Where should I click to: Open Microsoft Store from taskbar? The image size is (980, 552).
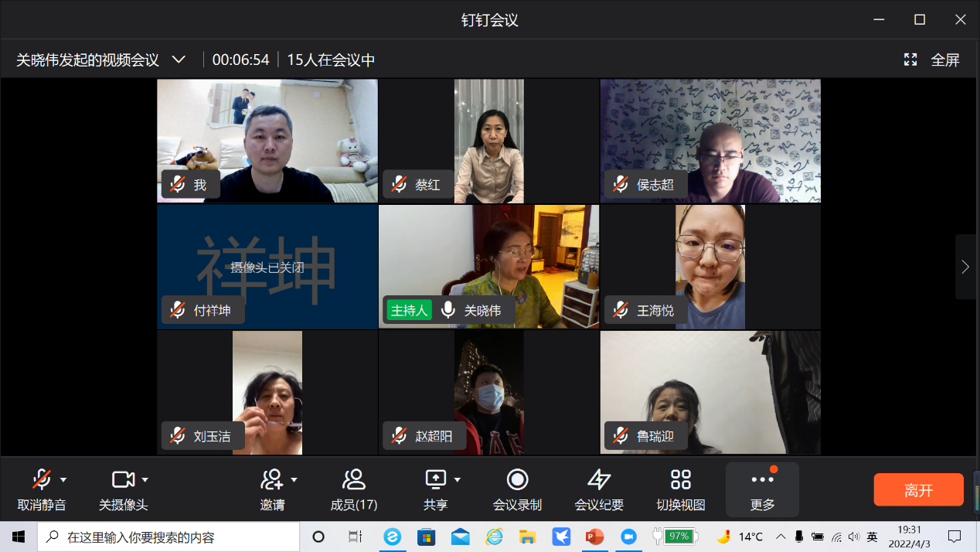(427, 537)
